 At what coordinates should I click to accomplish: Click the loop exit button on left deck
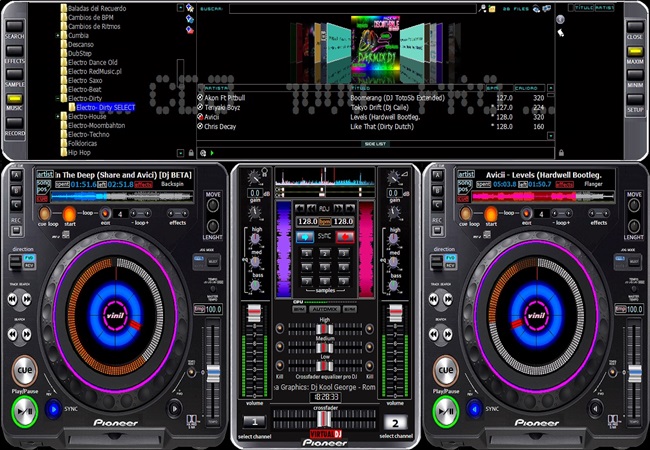[x=105, y=214]
